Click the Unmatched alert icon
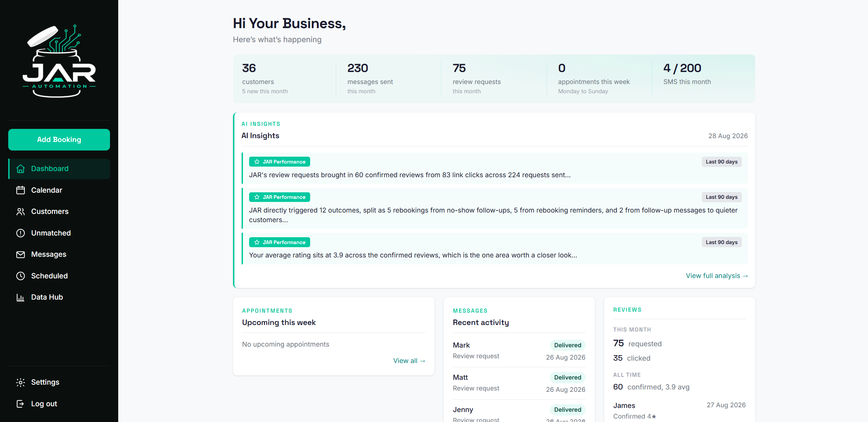The width and height of the screenshot is (868, 422). click(x=21, y=233)
